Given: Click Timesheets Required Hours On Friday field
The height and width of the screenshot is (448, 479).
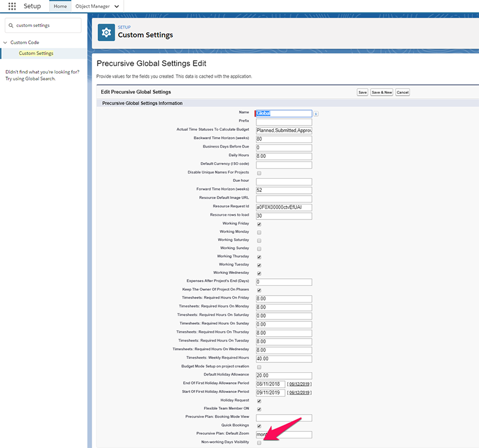Looking at the screenshot, I should click(x=284, y=298).
